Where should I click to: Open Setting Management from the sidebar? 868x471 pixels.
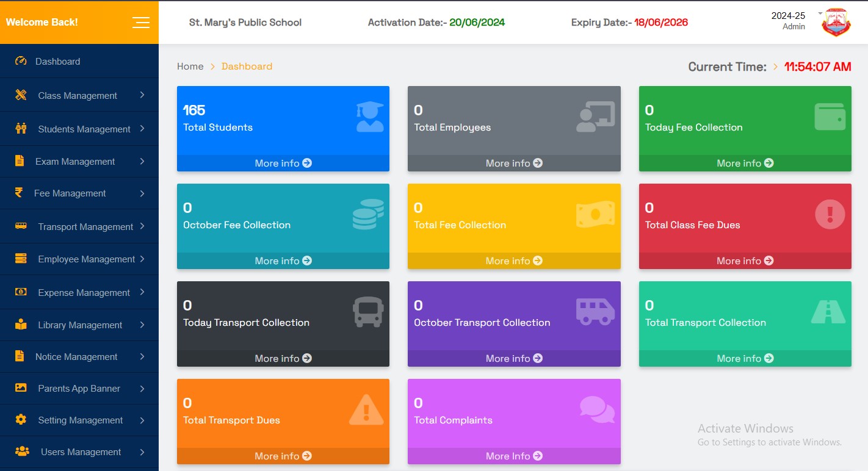tap(79, 420)
